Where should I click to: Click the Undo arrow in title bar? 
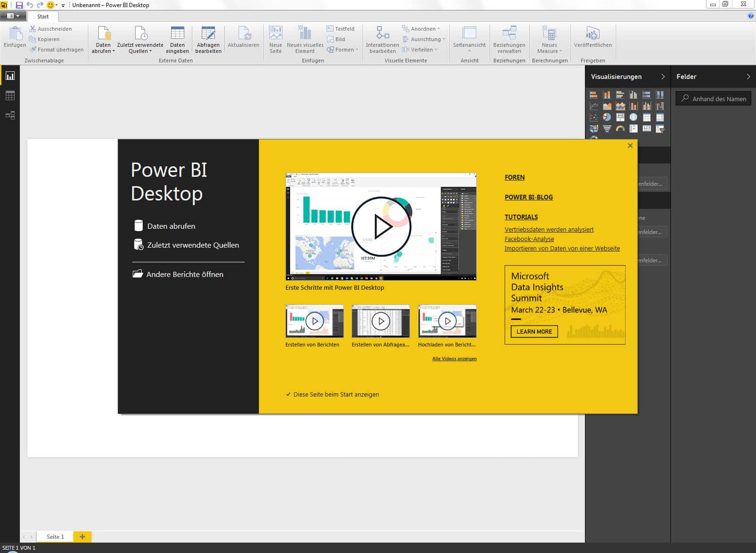click(x=30, y=5)
